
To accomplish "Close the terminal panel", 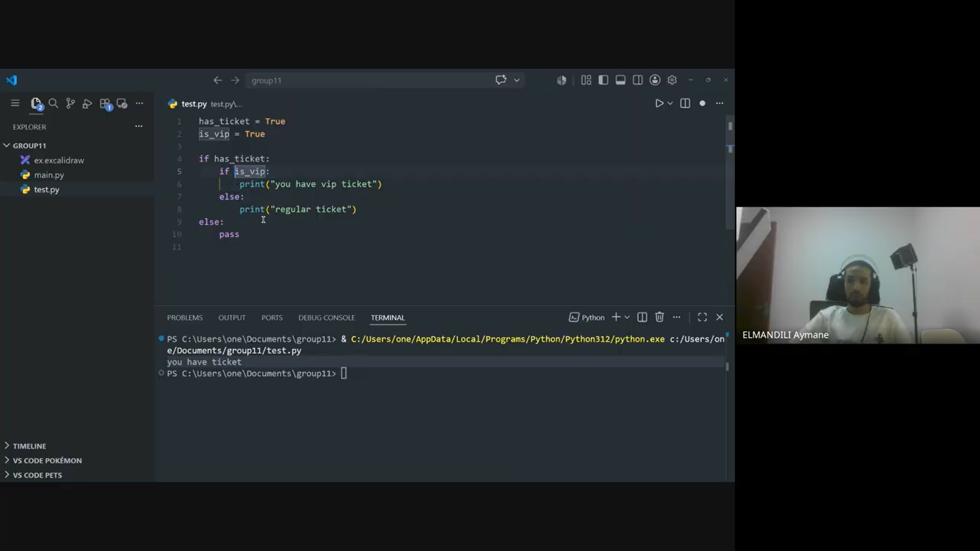I will click(x=720, y=317).
